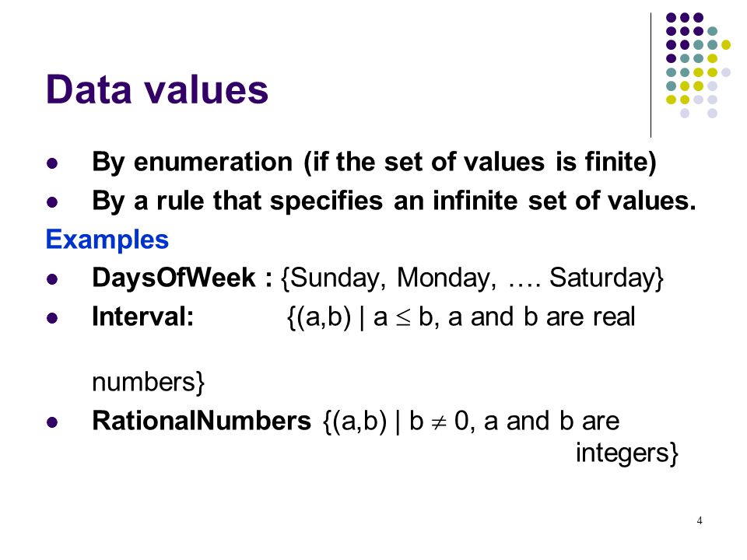Click the word 'Saturday}' in the days list

(x=606, y=278)
